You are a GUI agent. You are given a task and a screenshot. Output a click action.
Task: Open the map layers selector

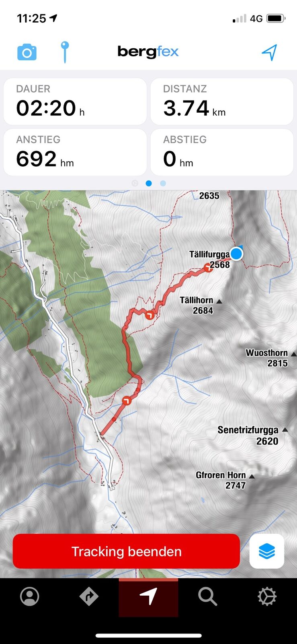pos(267,551)
